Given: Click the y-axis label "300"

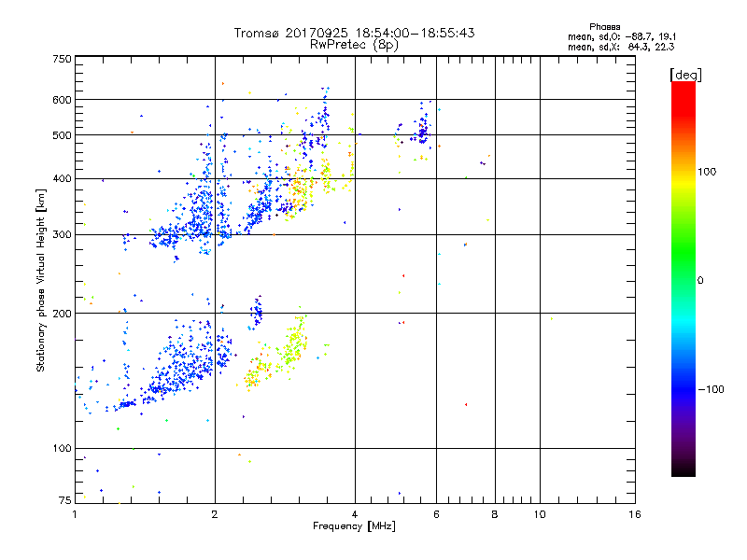Looking at the screenshot, I should coord(62,235).
